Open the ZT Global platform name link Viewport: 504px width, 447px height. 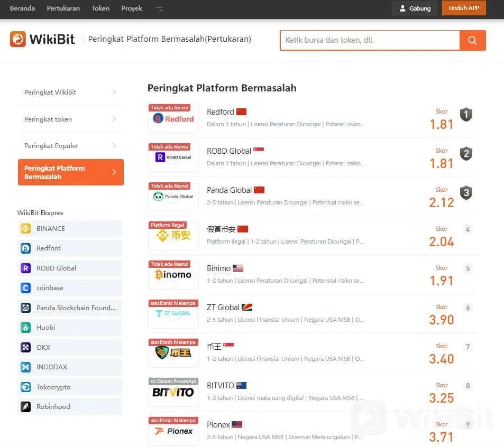(x=223, y=308)
